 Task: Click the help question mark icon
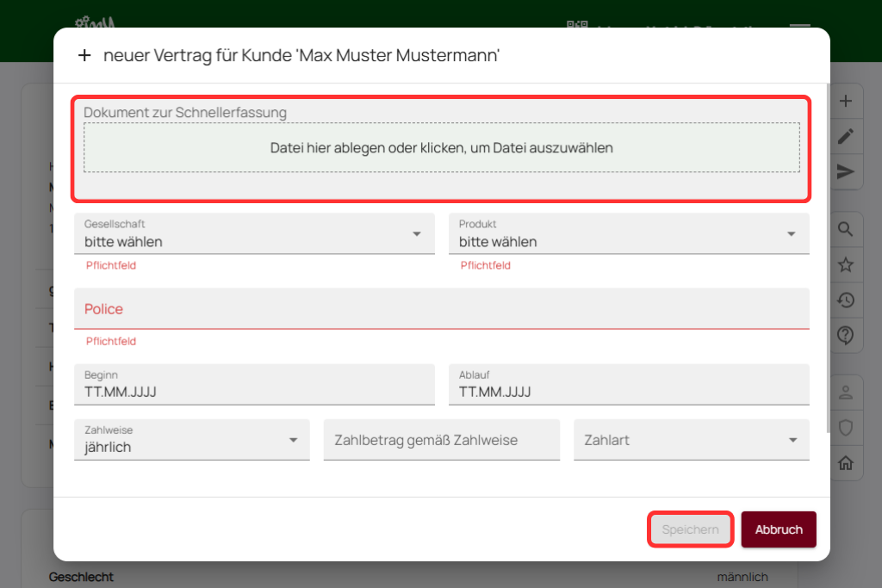[846, 336]
